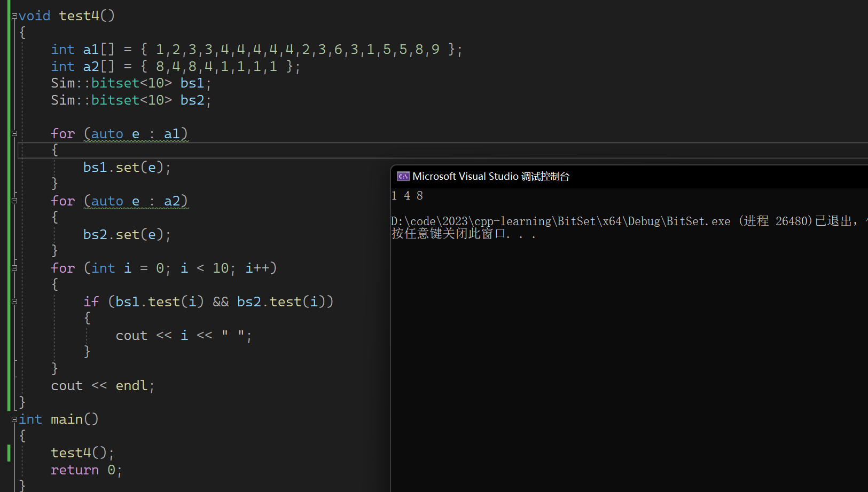Click the i++ increment in the for loop
The height and width of the screenshot is (492, 868).
257,268
